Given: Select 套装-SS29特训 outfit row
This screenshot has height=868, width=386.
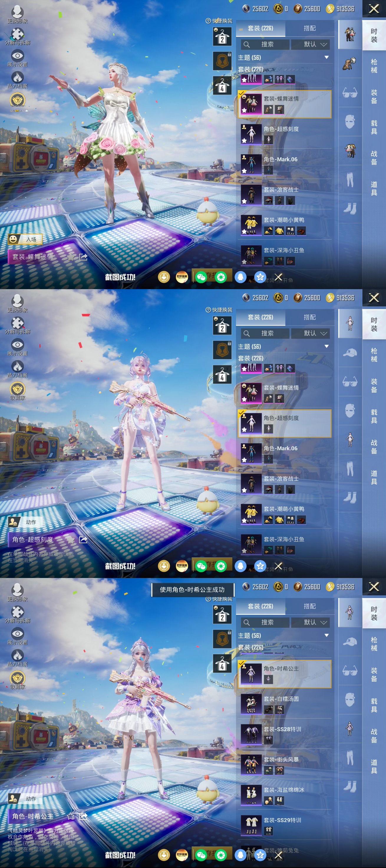Looking at the screenshot, I should 285,826.
